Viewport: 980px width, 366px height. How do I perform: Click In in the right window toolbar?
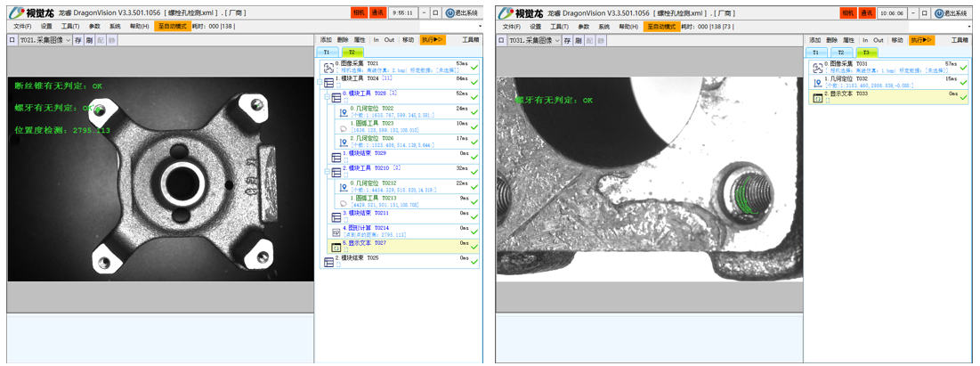pos(866,40)
